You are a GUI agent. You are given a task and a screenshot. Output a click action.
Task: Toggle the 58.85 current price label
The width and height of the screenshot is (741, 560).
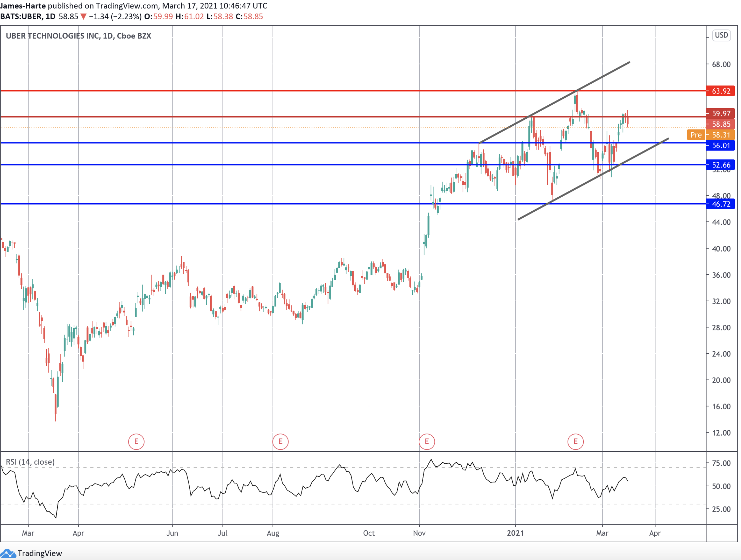point(721,124)
